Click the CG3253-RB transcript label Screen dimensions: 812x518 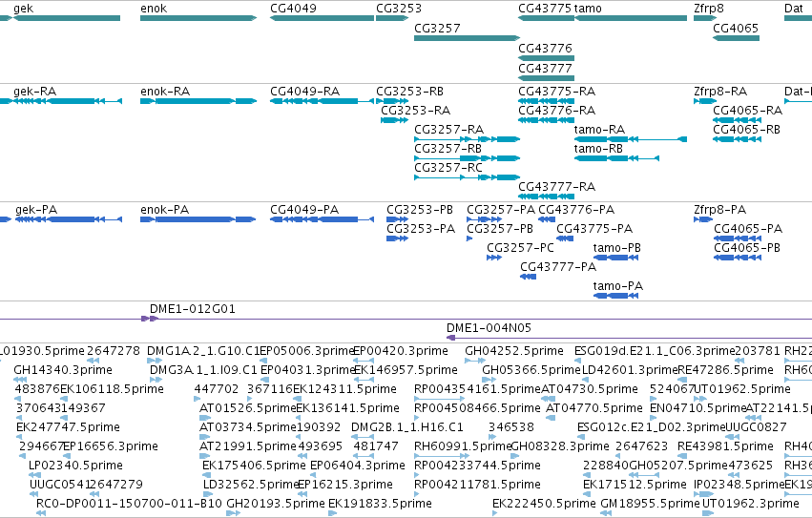pos(409,92)
